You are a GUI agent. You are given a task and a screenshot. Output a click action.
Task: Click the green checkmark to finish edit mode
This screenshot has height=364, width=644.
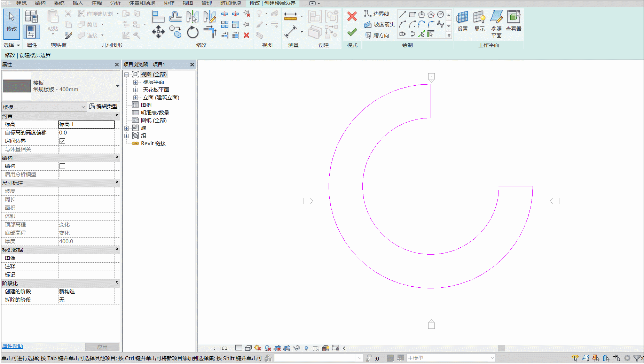tap(352, 32)
